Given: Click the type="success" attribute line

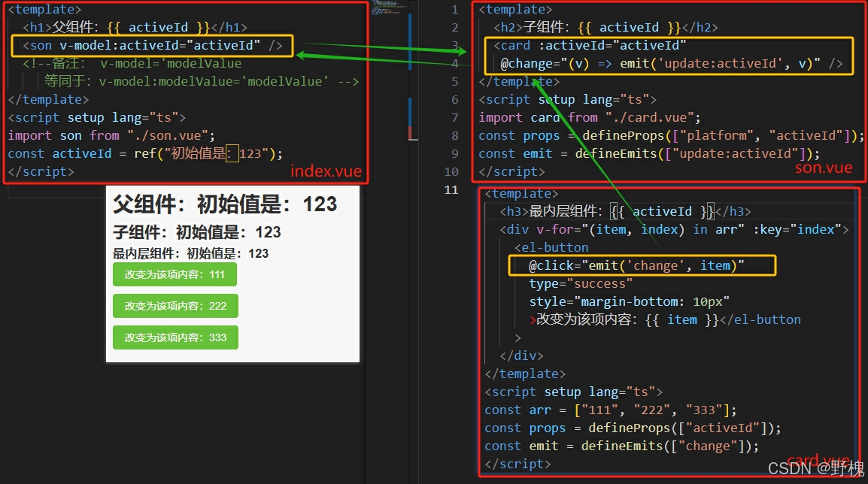Looking at the screenshot, I should (581, 284).
